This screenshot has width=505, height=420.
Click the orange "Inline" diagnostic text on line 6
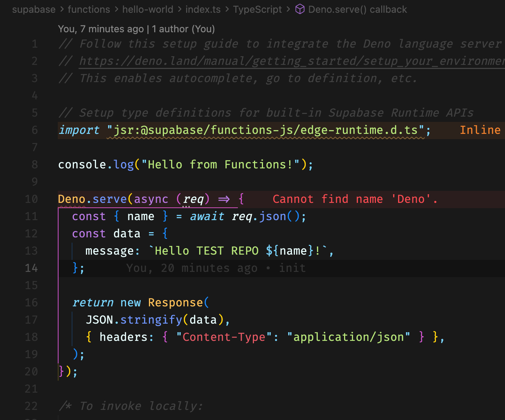coord(480,130)
